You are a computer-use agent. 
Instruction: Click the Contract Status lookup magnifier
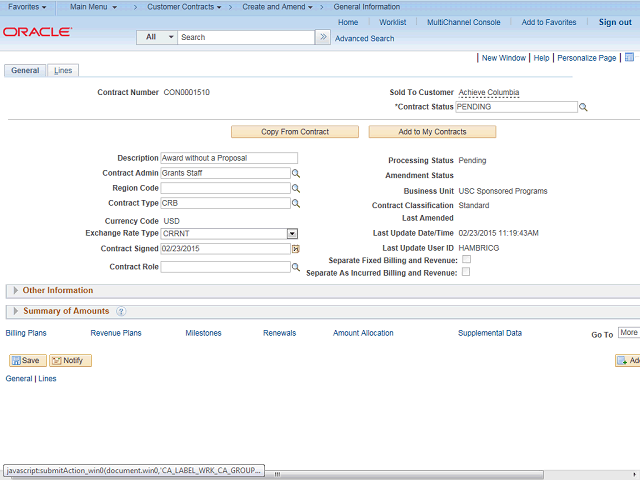click(583, 107)
